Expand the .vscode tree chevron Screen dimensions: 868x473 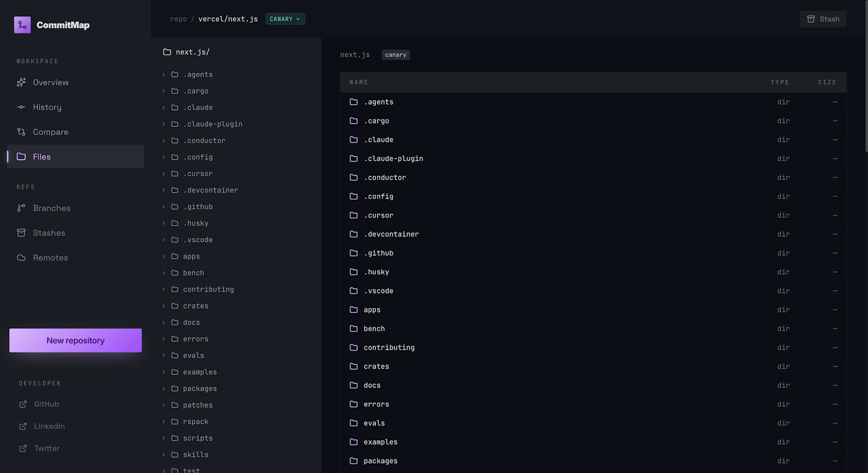[x=163, y=240]
